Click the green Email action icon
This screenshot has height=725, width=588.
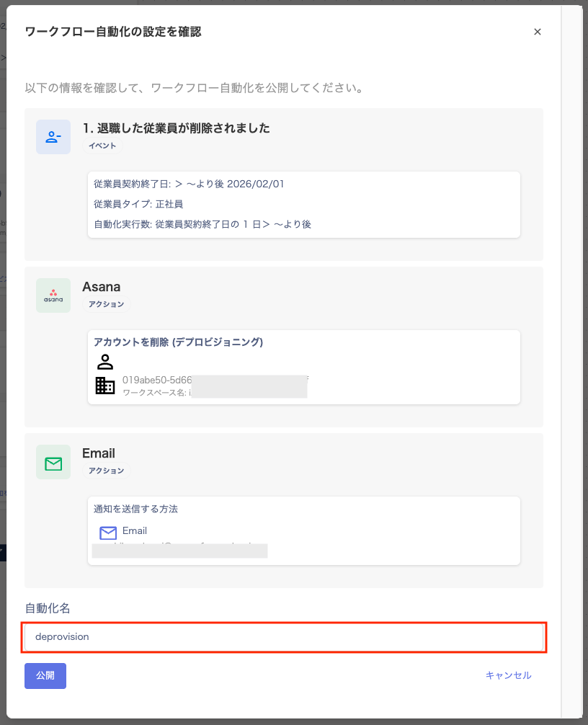(53, 463)
